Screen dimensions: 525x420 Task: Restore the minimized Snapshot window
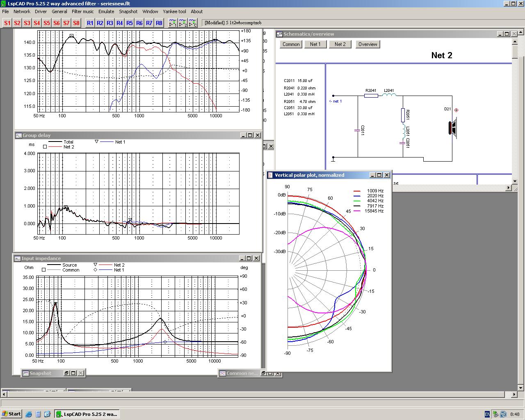[66, 373]
